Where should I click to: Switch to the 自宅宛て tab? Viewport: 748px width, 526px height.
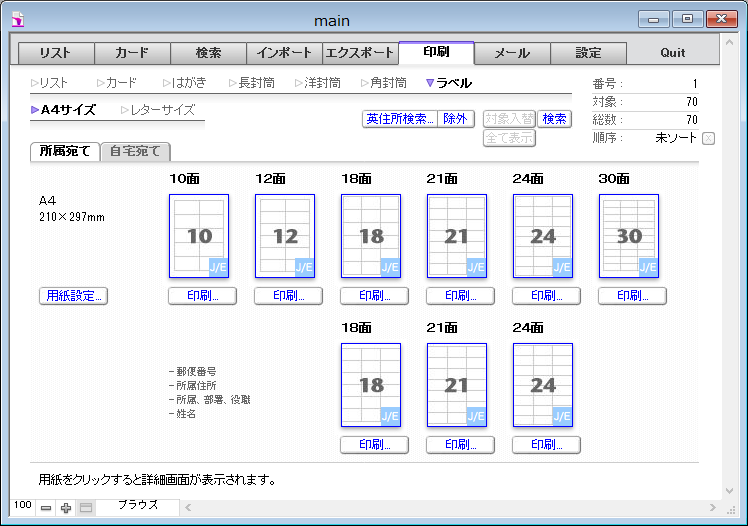click(x=135, y=152)
